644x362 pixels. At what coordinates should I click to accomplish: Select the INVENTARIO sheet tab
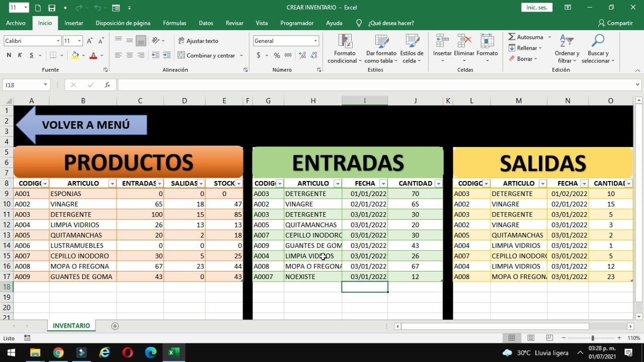(x=71, y=326)
